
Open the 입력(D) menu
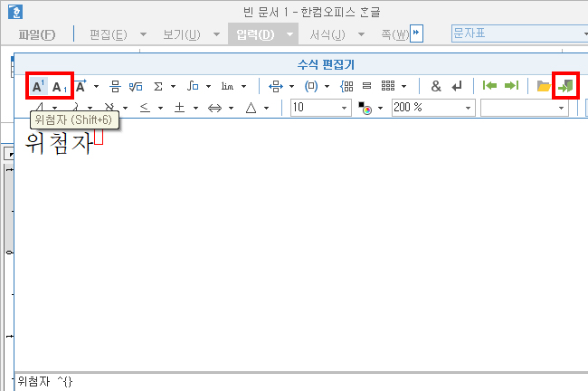pyautogui.click(x=255, y=34)
